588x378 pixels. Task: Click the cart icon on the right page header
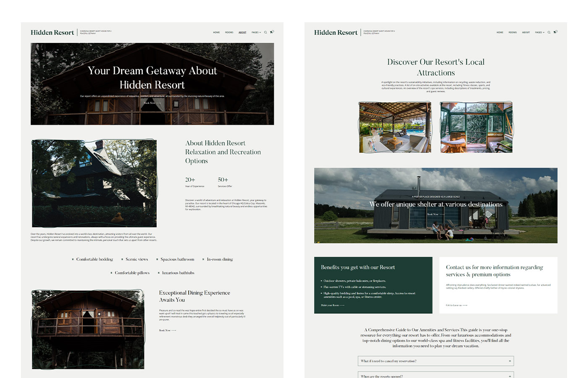click(555, 32)
